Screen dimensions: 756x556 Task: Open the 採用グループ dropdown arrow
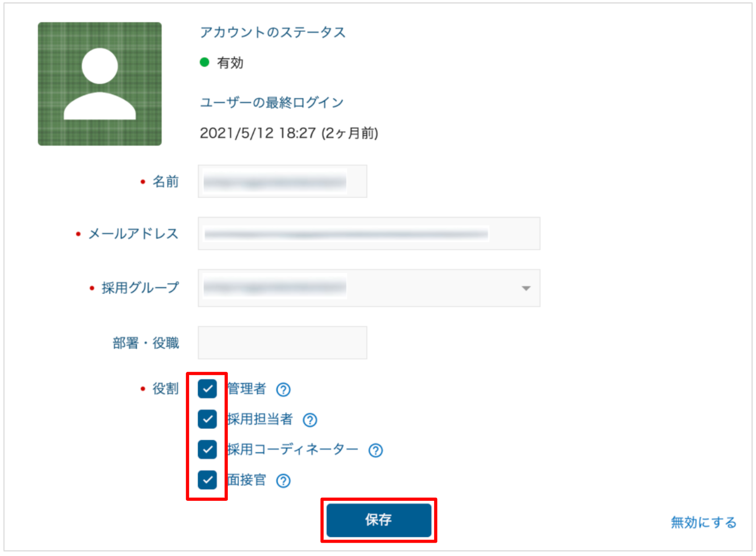pyautogui.click(x=526, y=288)
